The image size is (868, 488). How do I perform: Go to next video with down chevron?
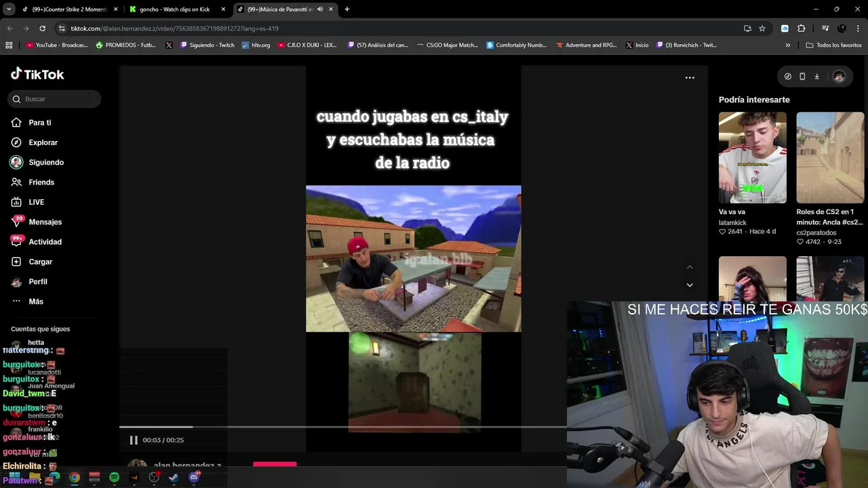tap(690, 285)
